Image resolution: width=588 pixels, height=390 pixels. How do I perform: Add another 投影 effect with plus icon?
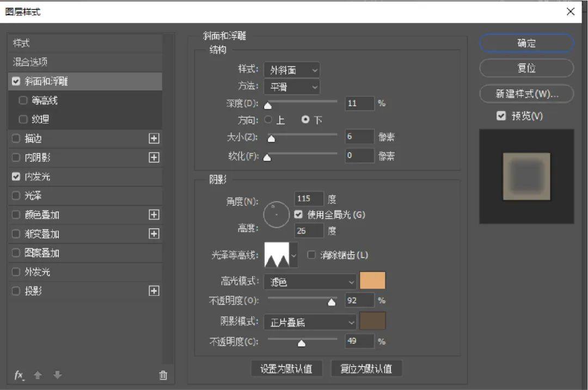[154, 291]
